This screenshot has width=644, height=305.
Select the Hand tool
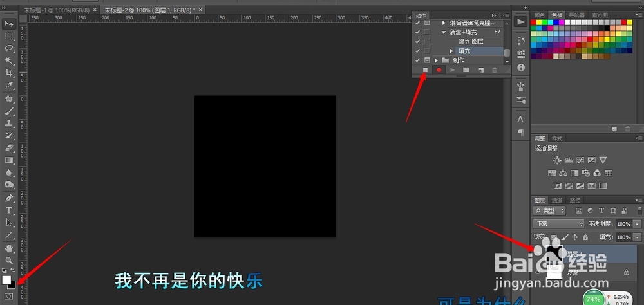tap(8, 248)
